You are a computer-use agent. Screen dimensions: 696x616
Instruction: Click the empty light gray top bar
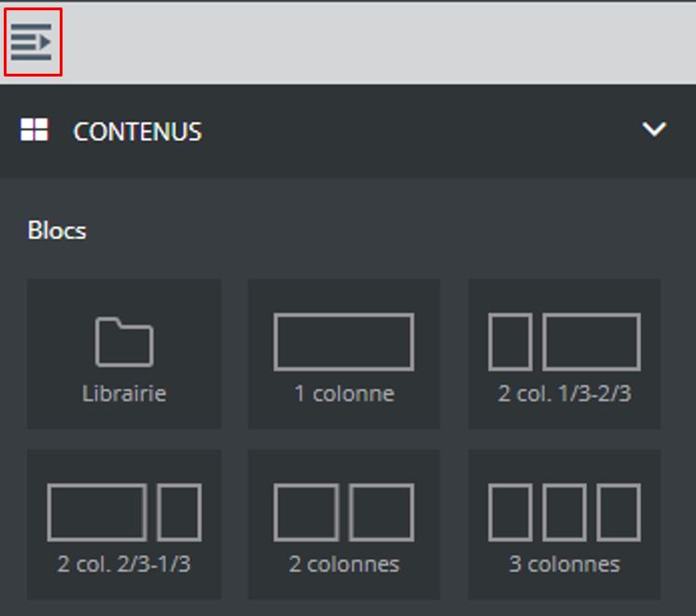373,42
